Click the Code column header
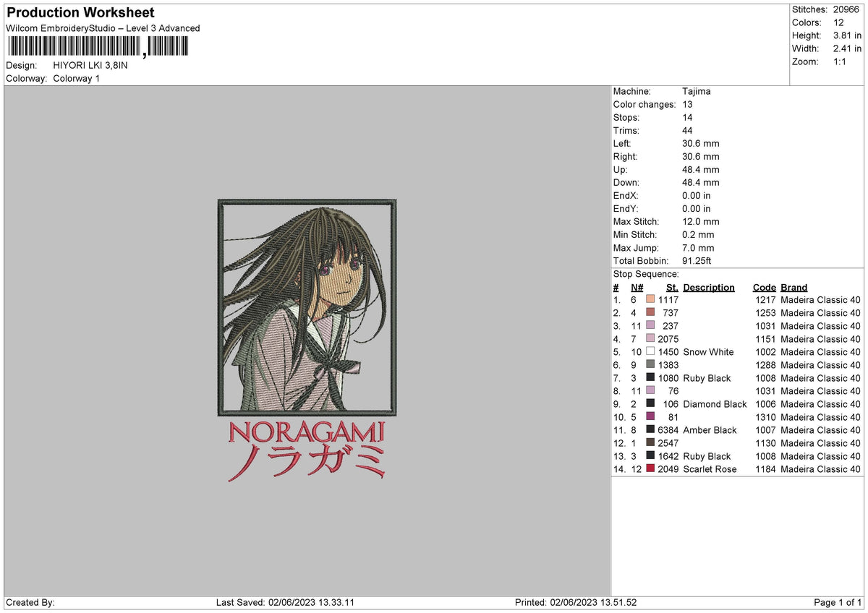Image resolution: width=868 pixels, height=613 pixels. click(764, 287)
